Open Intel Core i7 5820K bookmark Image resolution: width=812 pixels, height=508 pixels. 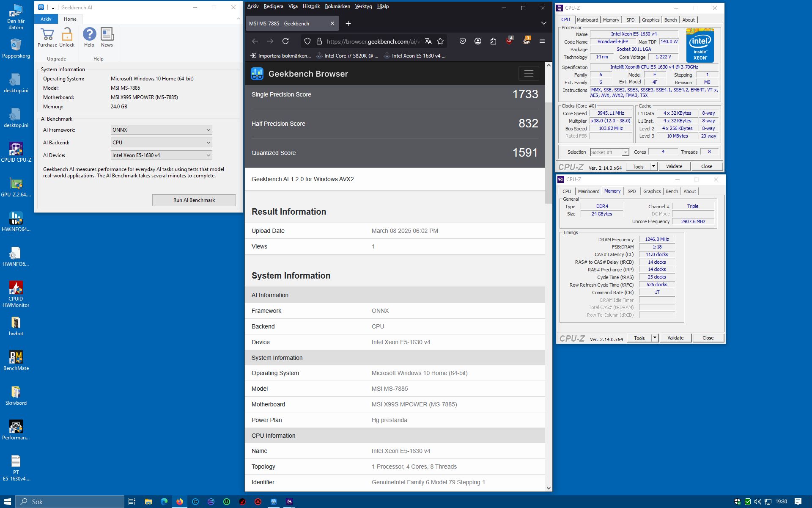pyautogui.click(x=347, y=56)
